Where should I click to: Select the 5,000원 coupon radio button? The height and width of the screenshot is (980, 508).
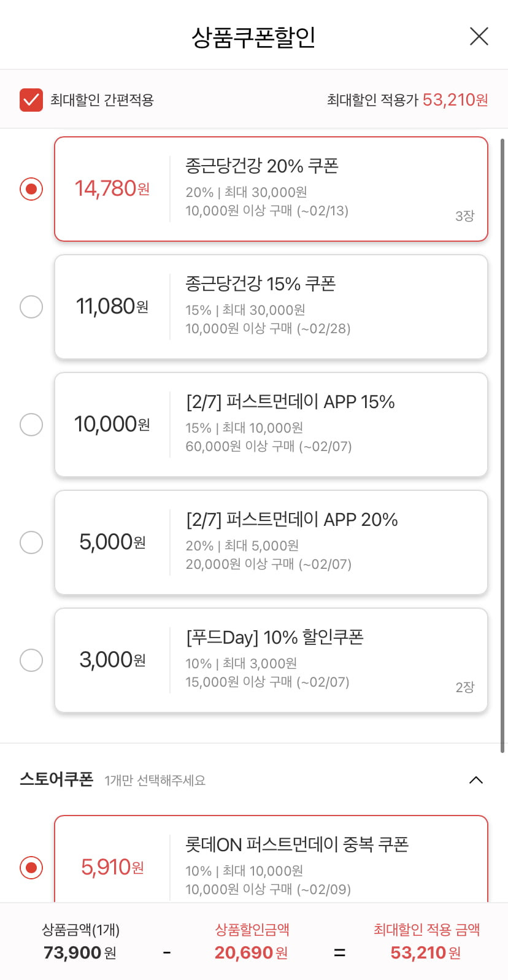click(x=31, y=542)
